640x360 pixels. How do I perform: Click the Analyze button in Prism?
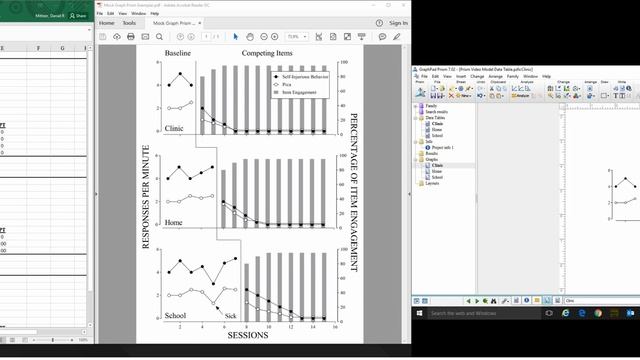520,96
